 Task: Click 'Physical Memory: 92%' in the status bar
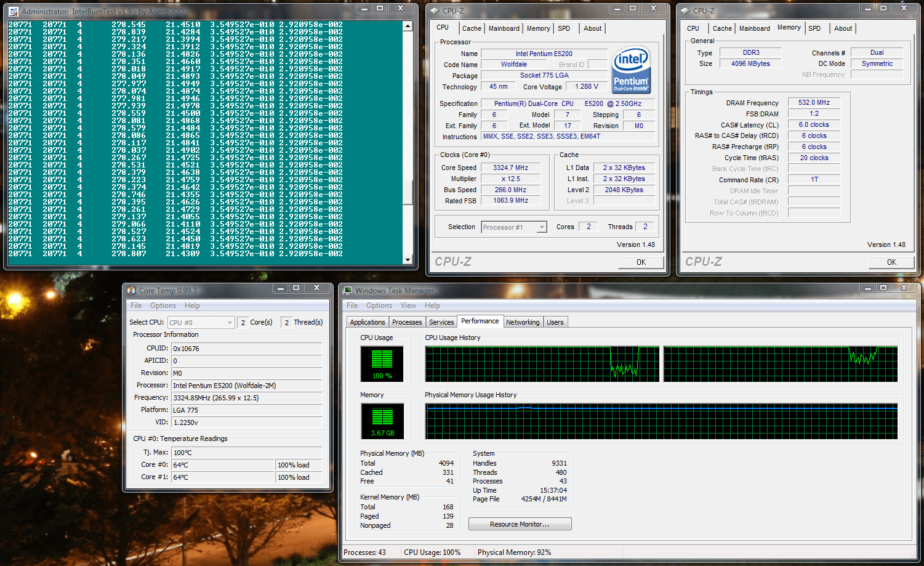click(515, 552)
